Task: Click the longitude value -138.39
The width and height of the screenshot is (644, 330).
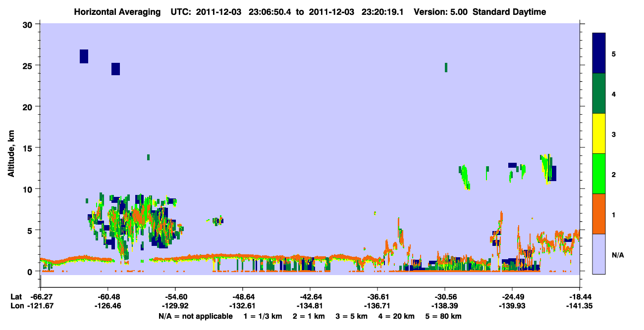Action: click(x=445, y=306)
